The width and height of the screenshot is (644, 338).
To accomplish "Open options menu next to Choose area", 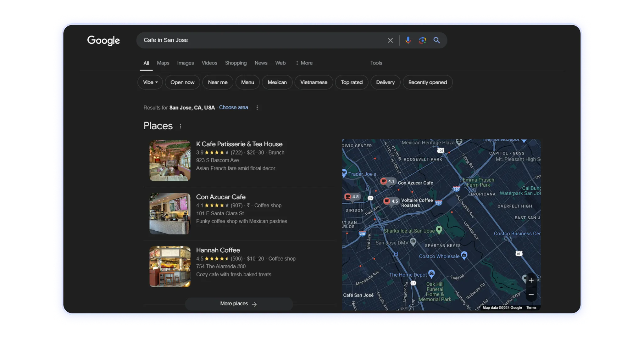I will [257, 108].
